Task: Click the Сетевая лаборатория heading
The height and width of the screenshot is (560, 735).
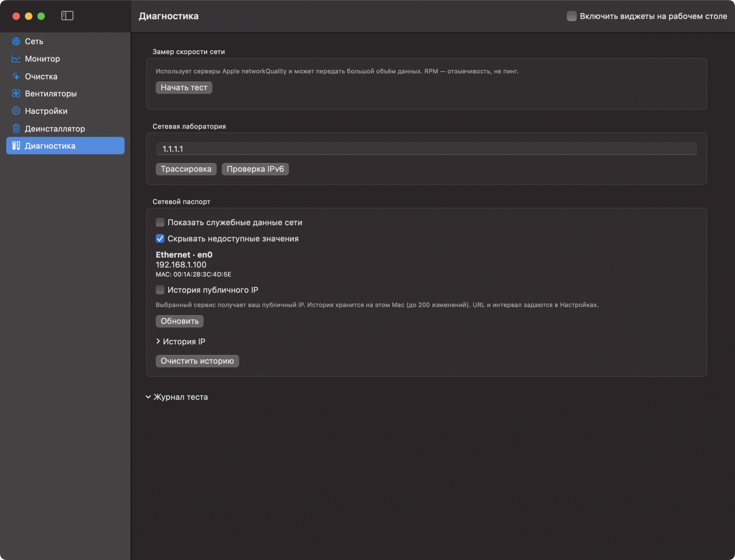Action: click(189, 126)
